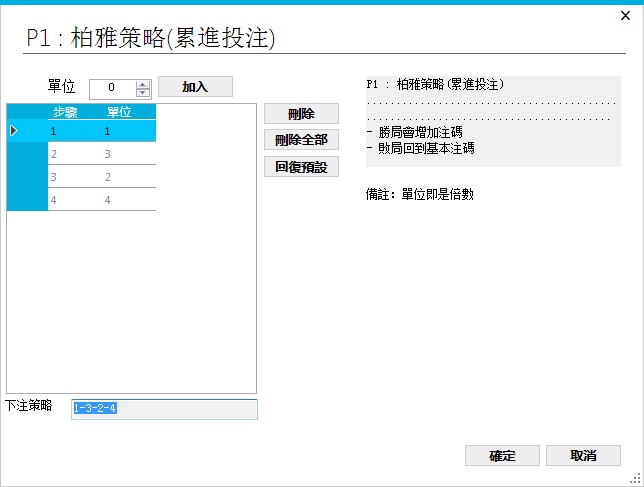Click the 步驟 column header
This screenshot has width=644, height=487.
click(x=66, y=112)
